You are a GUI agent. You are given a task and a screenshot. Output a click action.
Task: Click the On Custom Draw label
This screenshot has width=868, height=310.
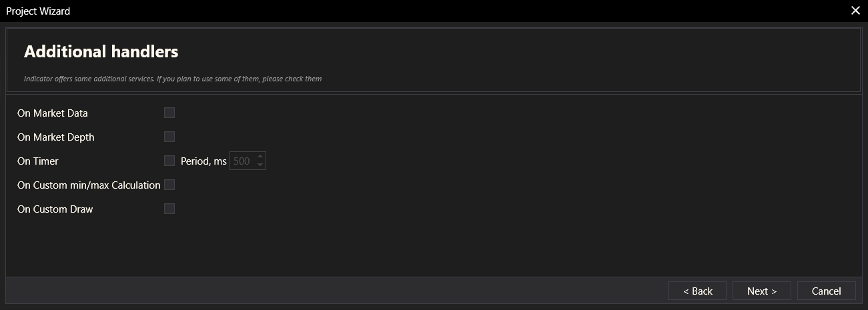[x=55, y=209]
